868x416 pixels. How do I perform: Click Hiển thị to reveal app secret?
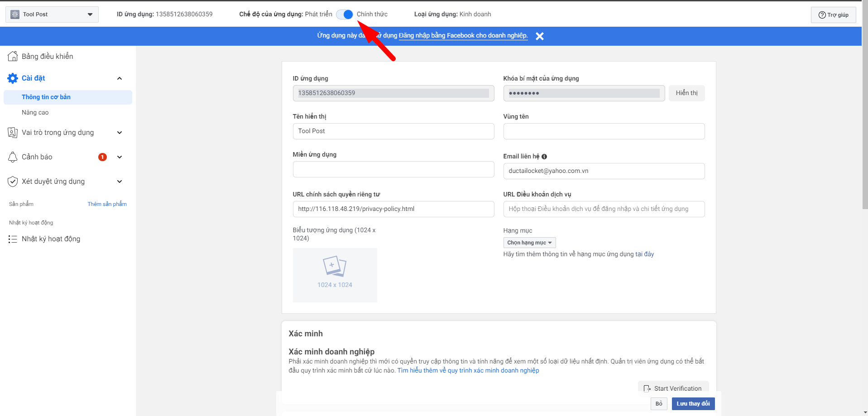coord(686,93)
